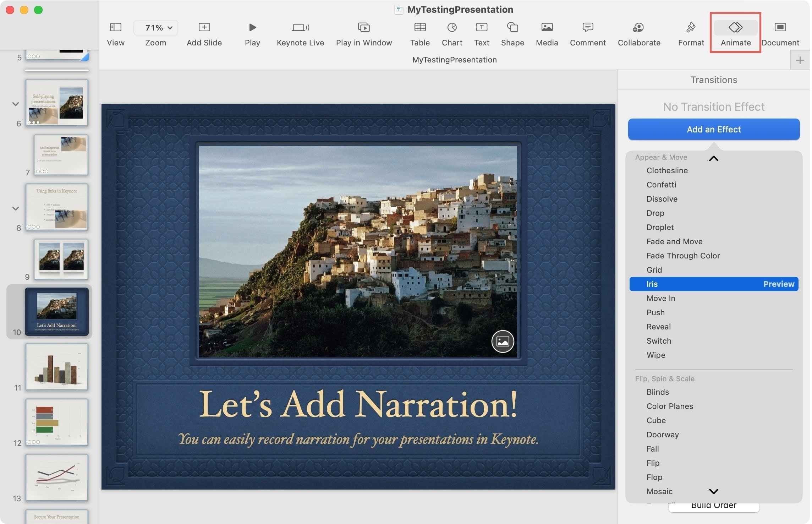Expand more effects below Mosaic
Image resolution: width=812 pixels, height=524 pixels.
(714, 492)
